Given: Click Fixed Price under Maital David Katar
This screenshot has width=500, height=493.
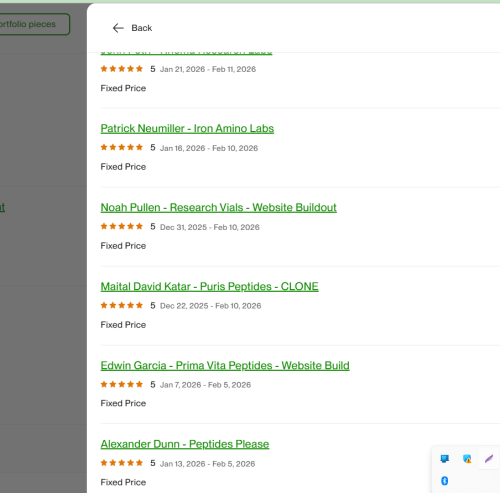Looking at the screenshot, I should pos(123,325).
